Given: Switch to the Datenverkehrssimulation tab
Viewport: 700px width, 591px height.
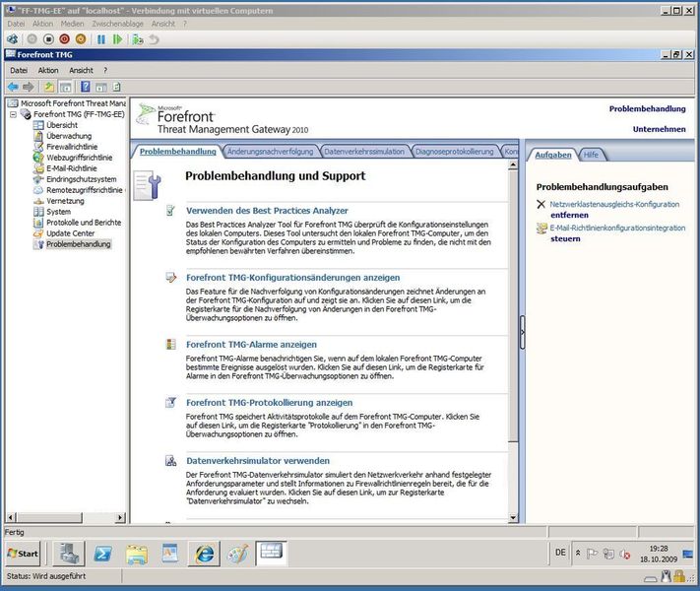Looking at the screenshot, I should click(364, 152).
